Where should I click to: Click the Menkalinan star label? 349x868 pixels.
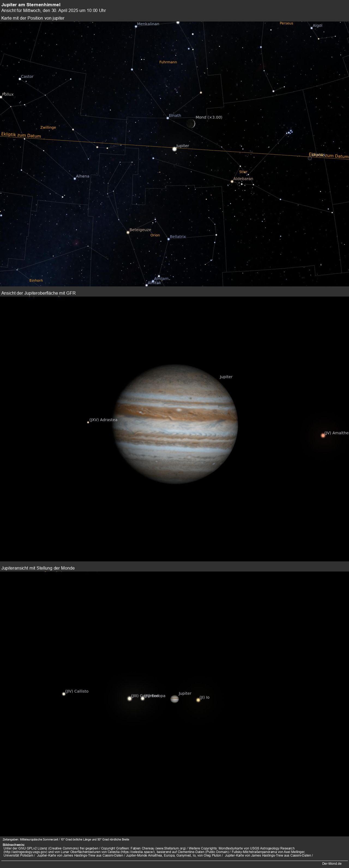[x=148, y=24]
